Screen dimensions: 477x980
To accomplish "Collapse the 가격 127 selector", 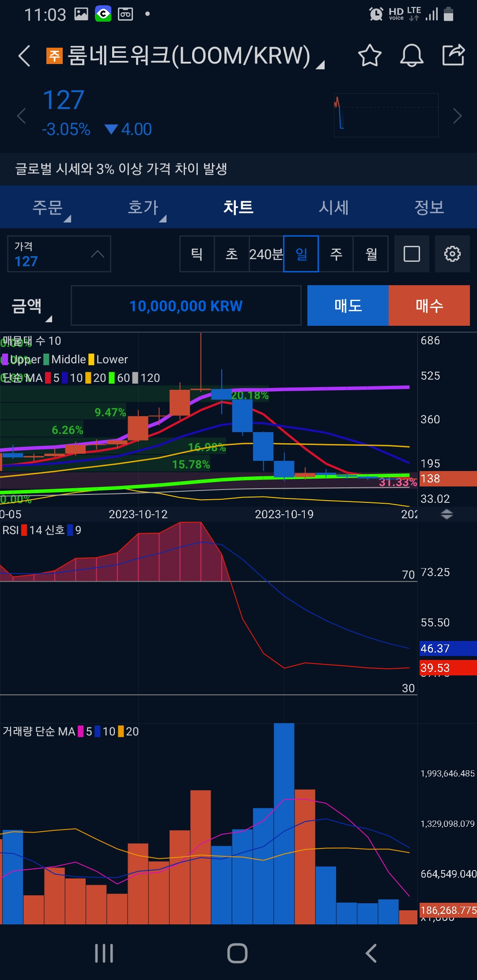I will tap(59, 254).
